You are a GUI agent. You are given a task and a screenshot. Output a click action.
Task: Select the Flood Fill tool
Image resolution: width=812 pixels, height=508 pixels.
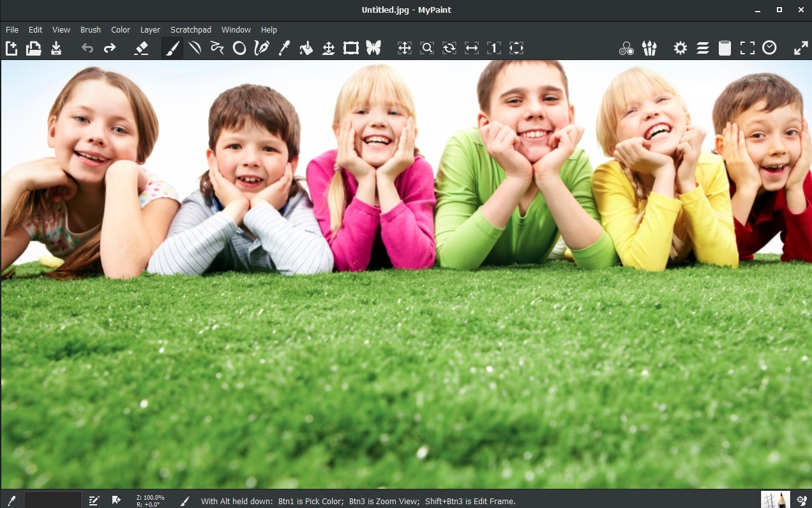click(x=306, y=48)
